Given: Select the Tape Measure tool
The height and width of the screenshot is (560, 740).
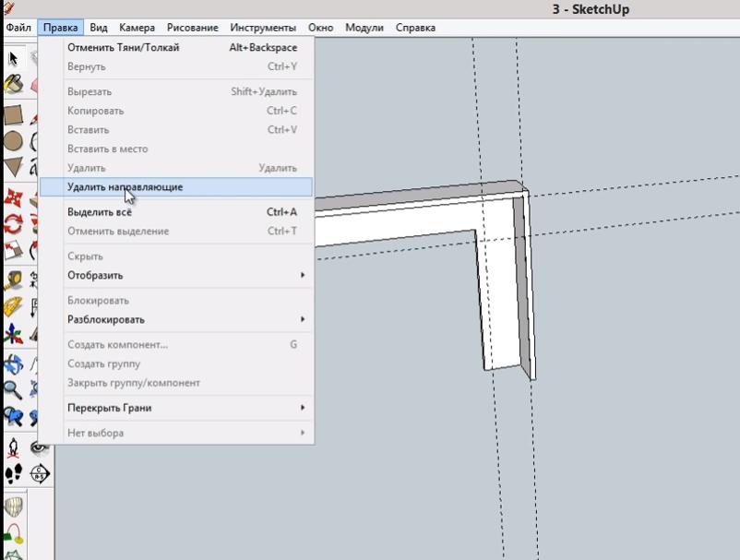Looking at the screenshot, I should pos(13,280).
